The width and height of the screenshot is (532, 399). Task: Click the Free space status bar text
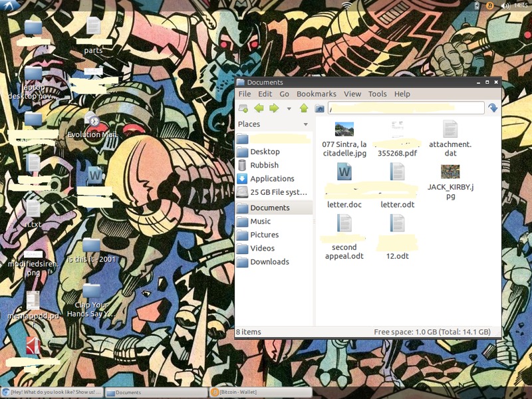point(432,332)
